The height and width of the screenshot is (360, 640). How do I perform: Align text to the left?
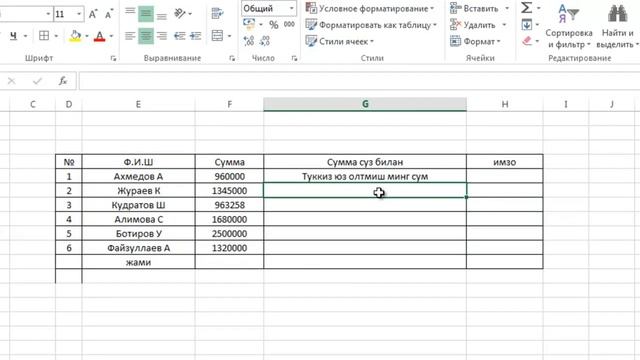(130, 36)
